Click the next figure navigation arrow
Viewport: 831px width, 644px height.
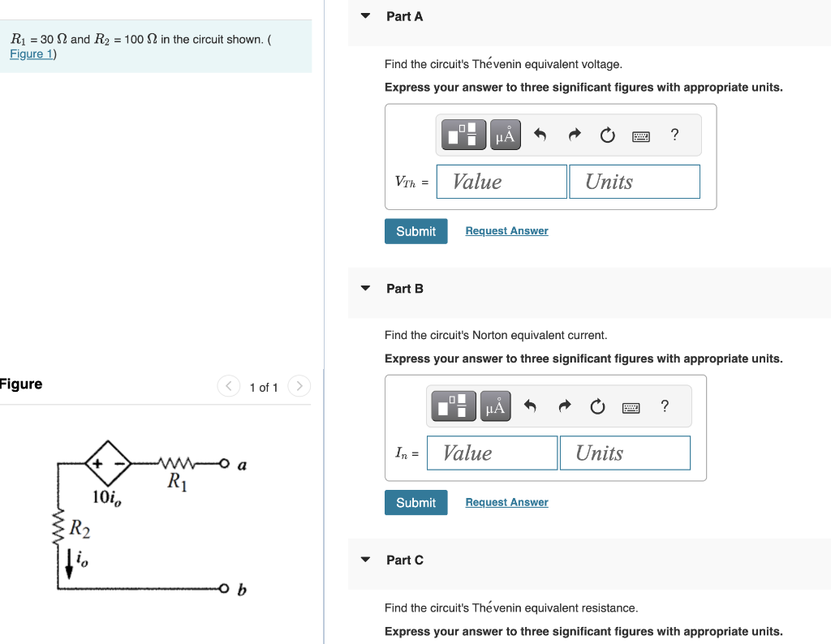click(x=299, y=387)
